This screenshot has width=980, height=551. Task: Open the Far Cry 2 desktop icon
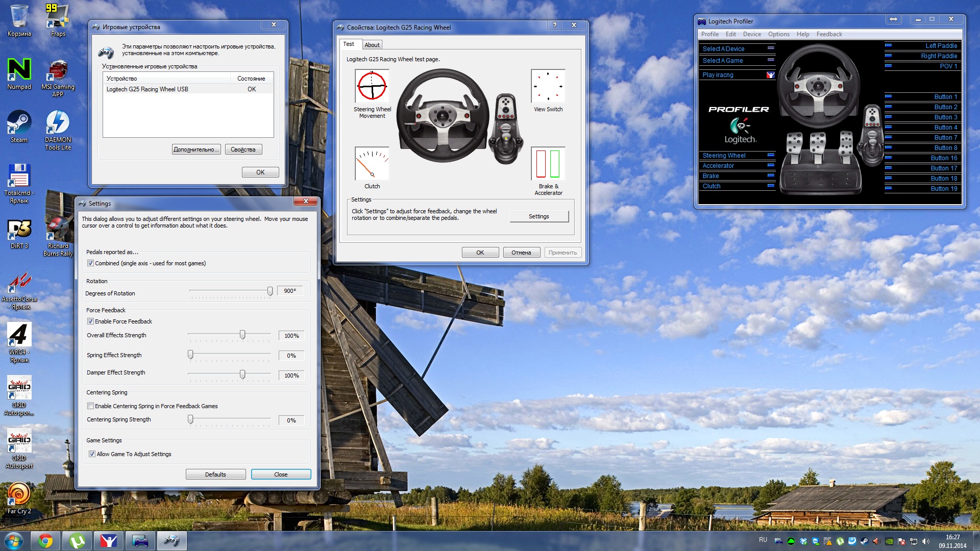[x=19, y=498]
